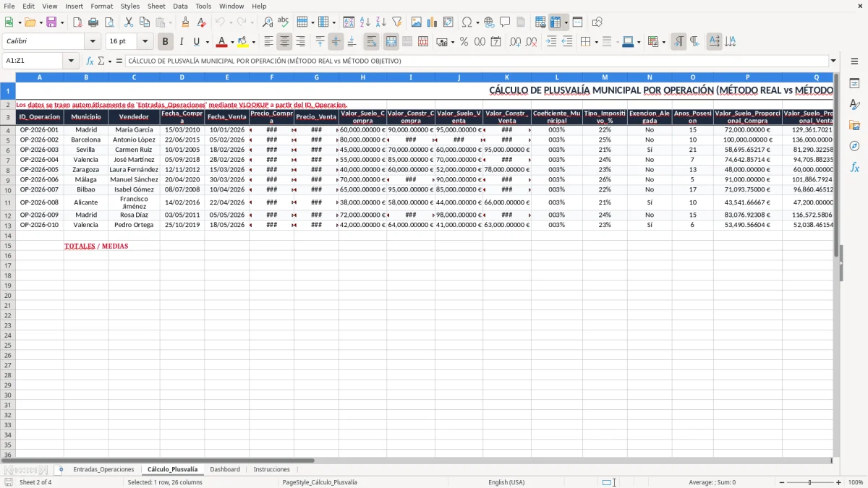Click the Function Wizard fx icon
The height and width of the screenshot is (488, 868).
(90, 61)
